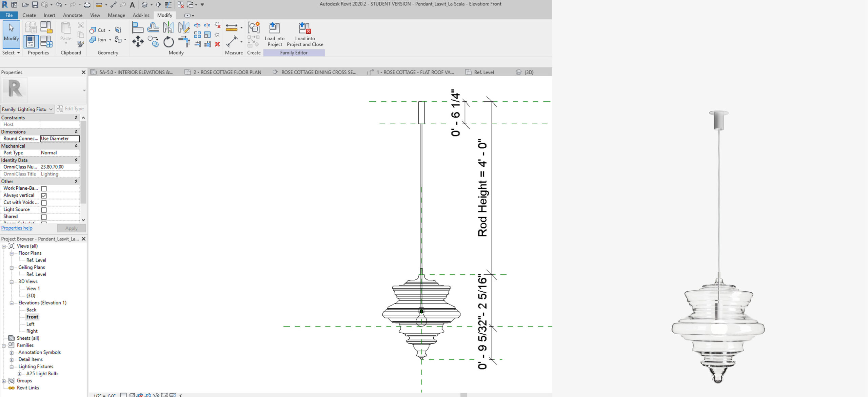Open the Select panel dropdown

coord(11,53)
